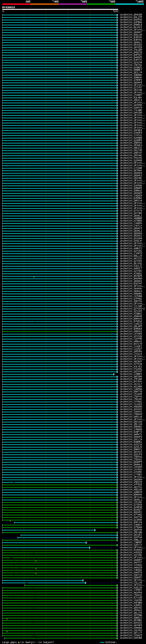Click hit label UniRef100_C5KT61

pyautogui.click(x=131, y=65)
